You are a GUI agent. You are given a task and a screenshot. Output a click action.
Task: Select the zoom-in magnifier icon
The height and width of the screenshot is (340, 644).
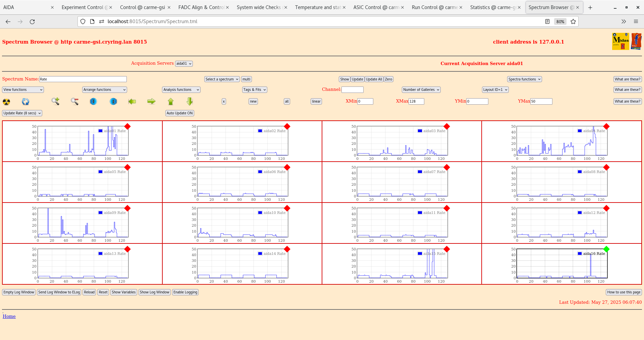(55, 101)
